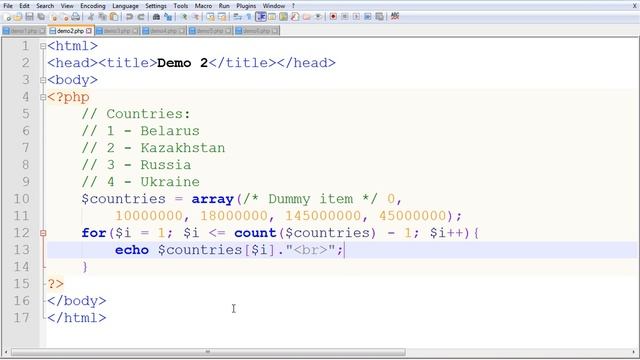The width and height of the screenshot is (640, 360).
Task: Click the Save All toolbar icon
Action: tap(41, 17)
